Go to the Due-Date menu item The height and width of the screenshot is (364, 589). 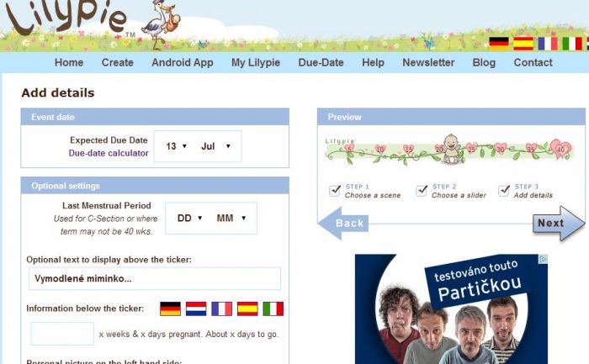(321, 62)
